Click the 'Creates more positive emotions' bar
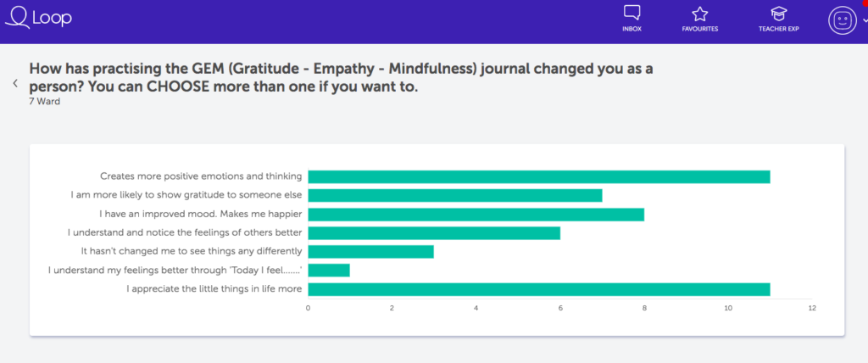 point(538,176)
